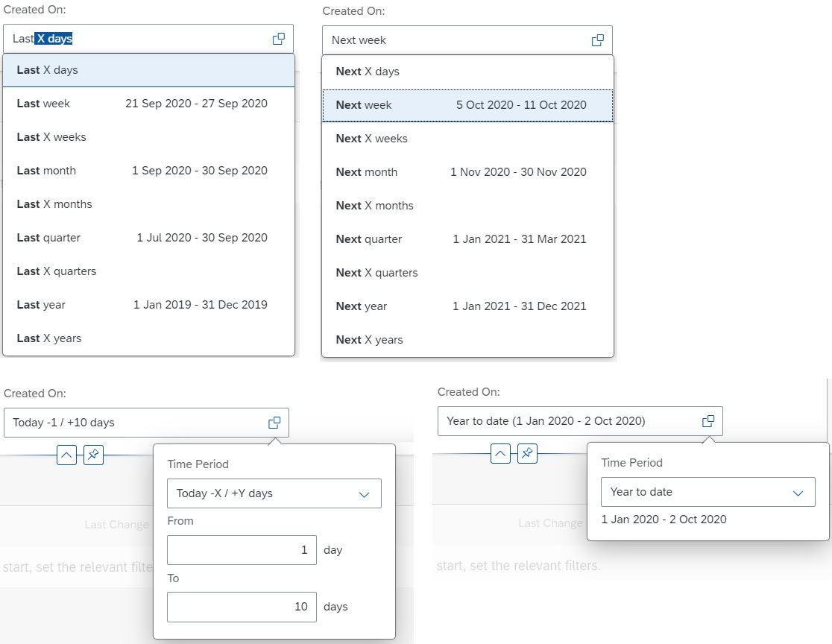Collapse the filter bar with the up chevron near Year to date
832x644 pixels.
tap(500, 453)
